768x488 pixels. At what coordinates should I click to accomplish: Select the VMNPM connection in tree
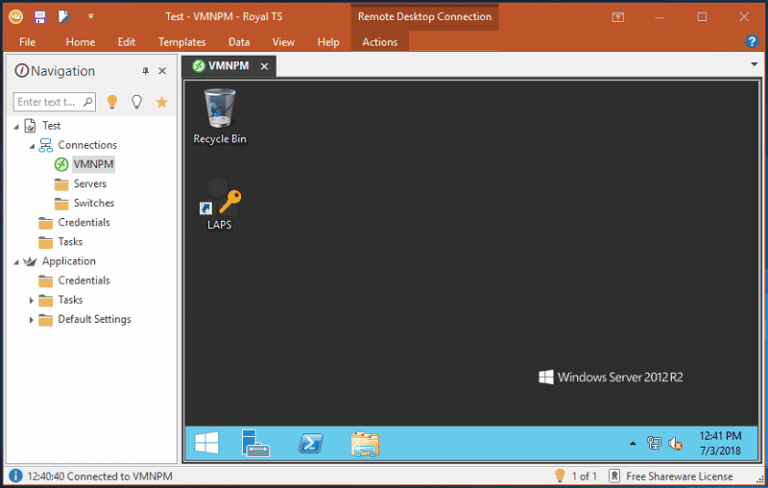pos(94,164)
